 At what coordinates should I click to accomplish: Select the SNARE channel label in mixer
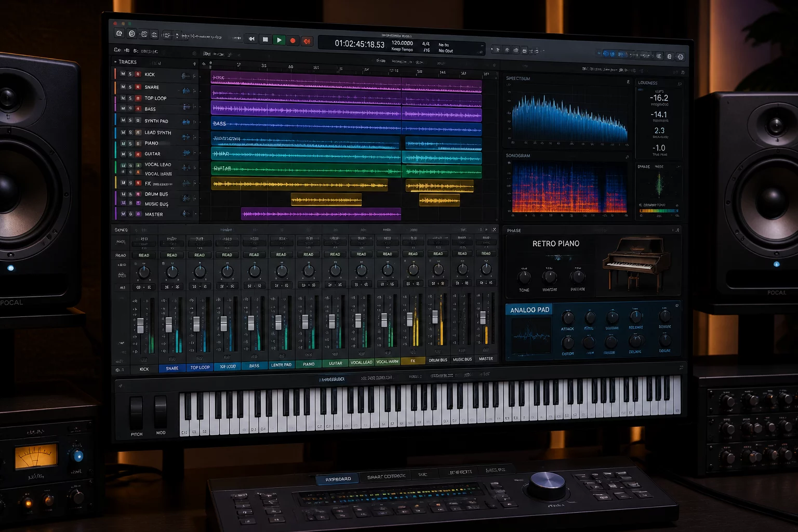(172, 368)
